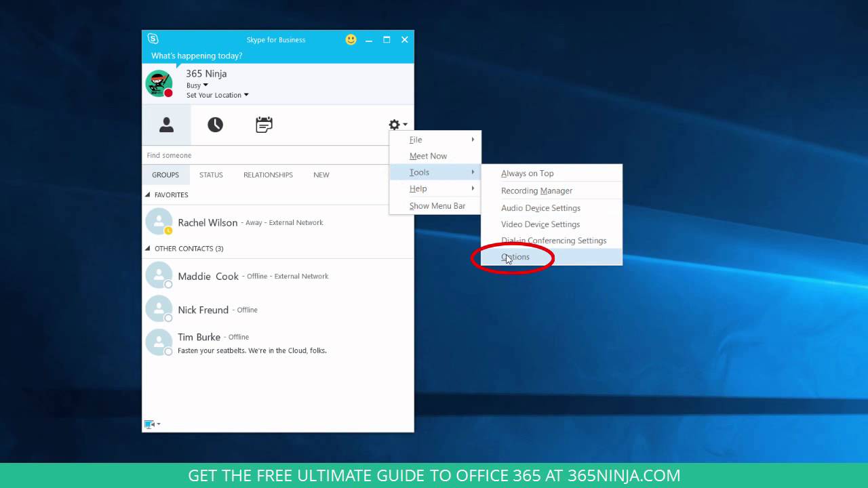Image resolution: width=868 pixels, height=488 pixels.
Task: Collapse the OTHER CONTACTS group
Action: click(x=148, y=249)
